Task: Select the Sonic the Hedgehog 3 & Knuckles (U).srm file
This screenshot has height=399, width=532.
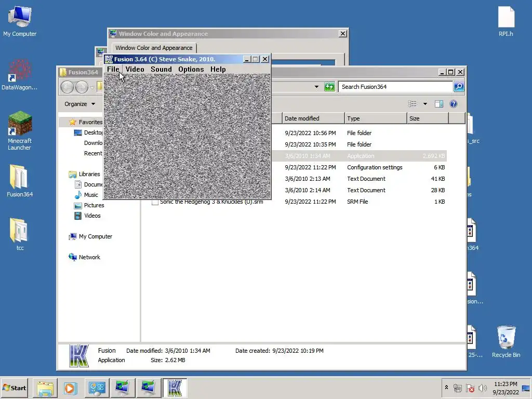Action: coord(299,202)
